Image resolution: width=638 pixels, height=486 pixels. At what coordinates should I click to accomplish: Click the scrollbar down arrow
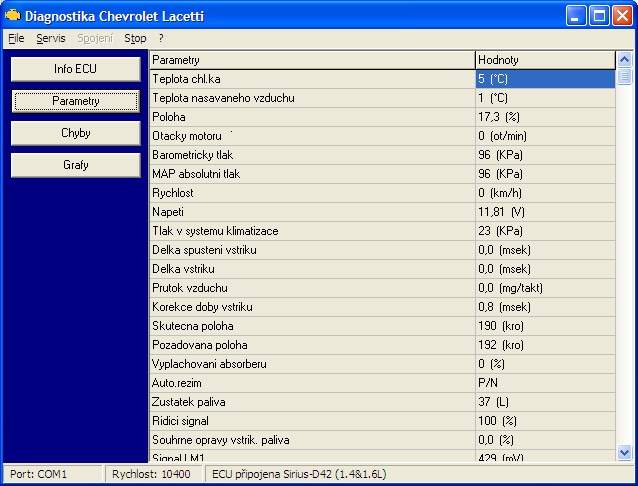point(624,452)
